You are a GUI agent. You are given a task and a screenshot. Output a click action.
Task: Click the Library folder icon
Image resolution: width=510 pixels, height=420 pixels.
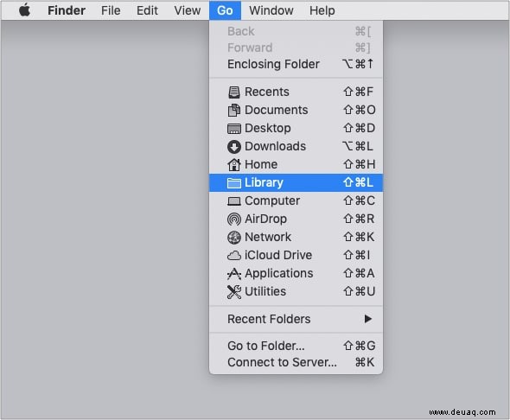(x=234, y=183)
